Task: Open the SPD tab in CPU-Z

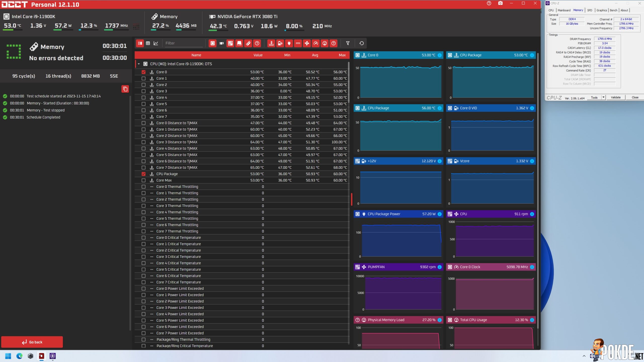Action: coord(590,10)
